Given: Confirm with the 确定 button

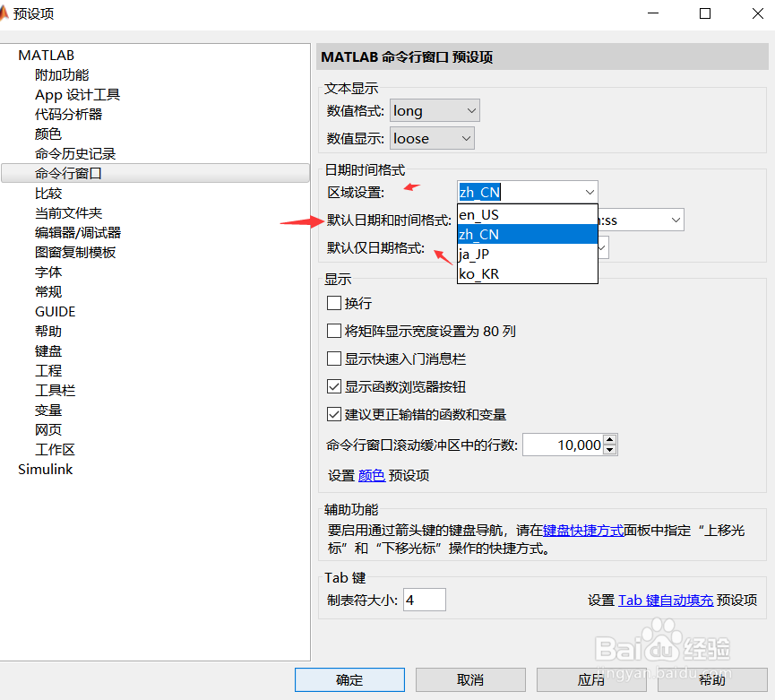Looking at the screenshot, I should [349, 679].
